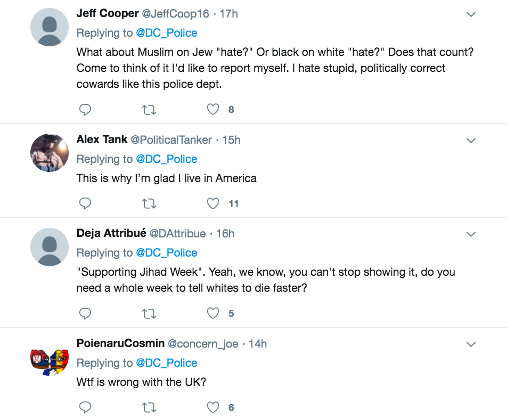Open the @DC_Police link in Jeff Cooper's reply
The height and width of the screenshot is (420, 507).
pyautogui.click(x=167, y=33)
